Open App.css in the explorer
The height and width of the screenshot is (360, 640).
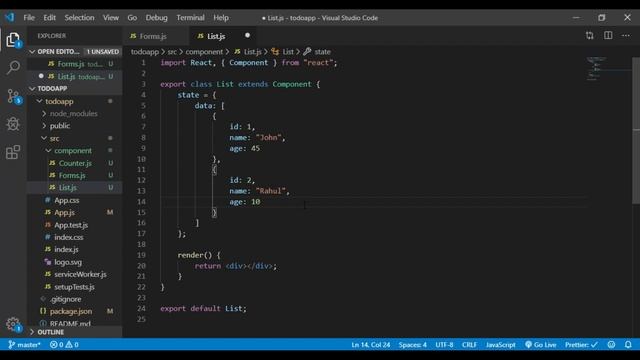67,200
